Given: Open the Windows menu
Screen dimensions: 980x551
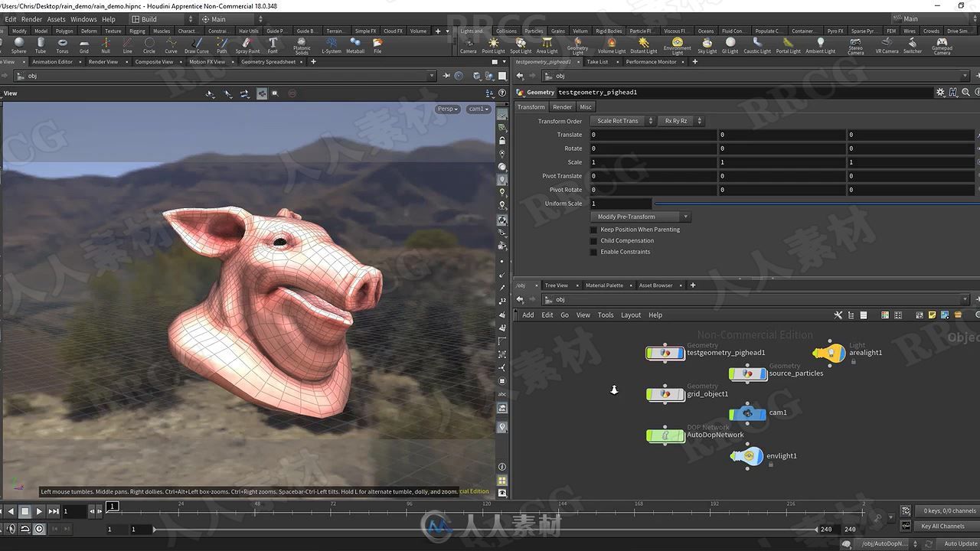Looking at the screenshot, I should 83,19.
